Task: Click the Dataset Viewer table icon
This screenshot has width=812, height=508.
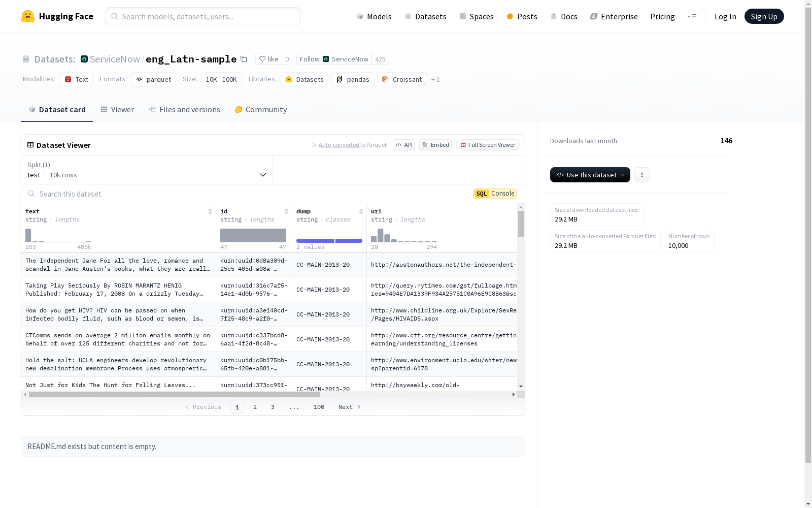Action: pos(30,145)
